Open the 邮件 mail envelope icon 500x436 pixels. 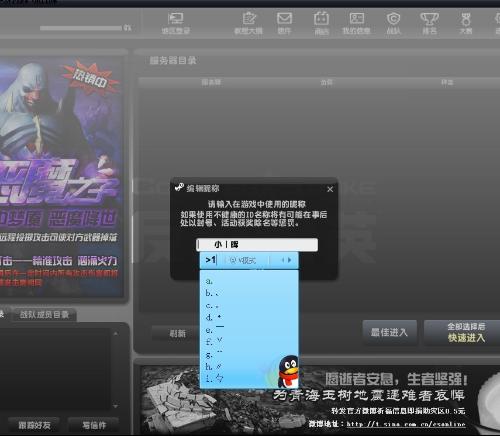point(284,18)
